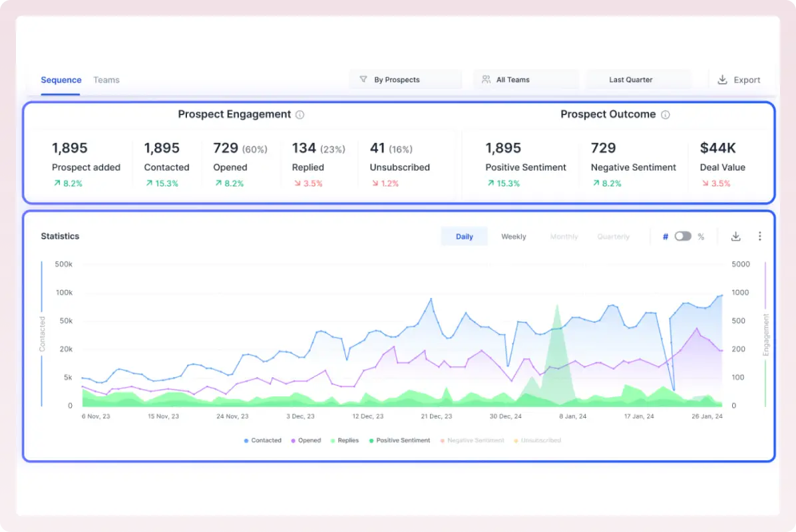Click the download icon in Statistics panel
Viewport: 796px width, 532px height.
tap(735, 236)
